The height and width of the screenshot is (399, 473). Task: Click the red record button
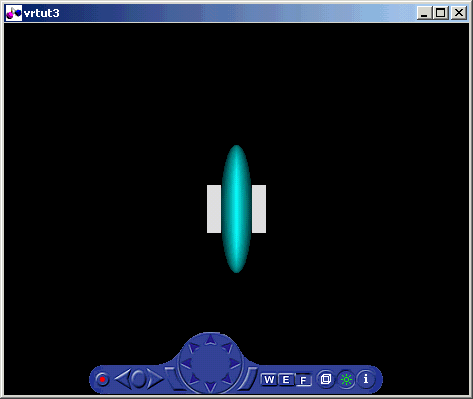pyautogui.click(x=102, y=379)
